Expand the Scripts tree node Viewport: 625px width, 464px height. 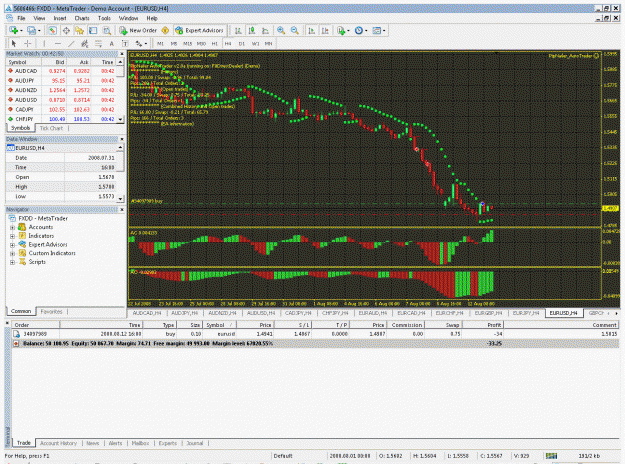(x=12, y=263)
